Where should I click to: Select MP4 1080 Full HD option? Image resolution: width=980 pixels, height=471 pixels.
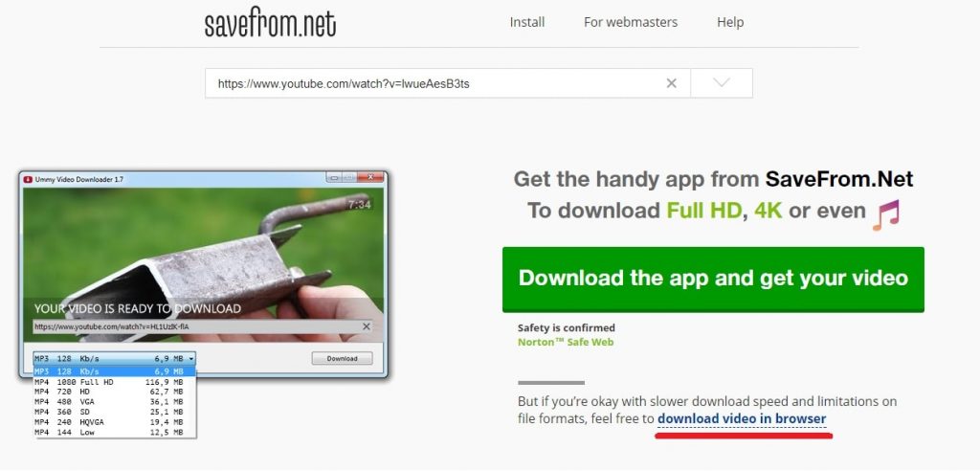click(115, 382)
